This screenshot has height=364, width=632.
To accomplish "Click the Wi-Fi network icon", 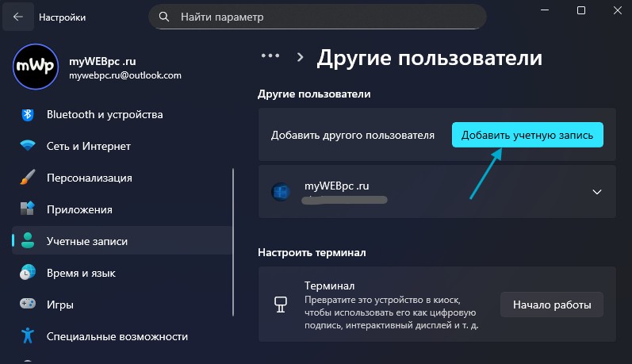I will coord(28,145).
